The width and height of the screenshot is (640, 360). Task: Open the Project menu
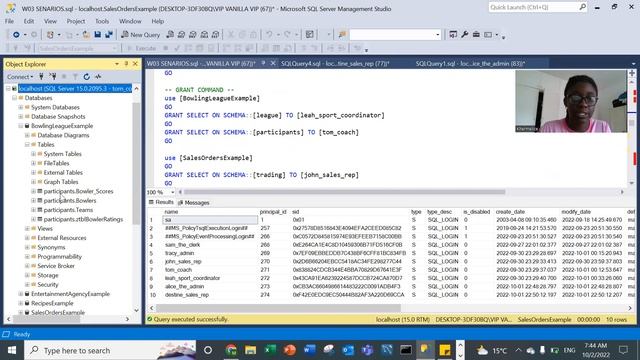click(x=76, y=21)
